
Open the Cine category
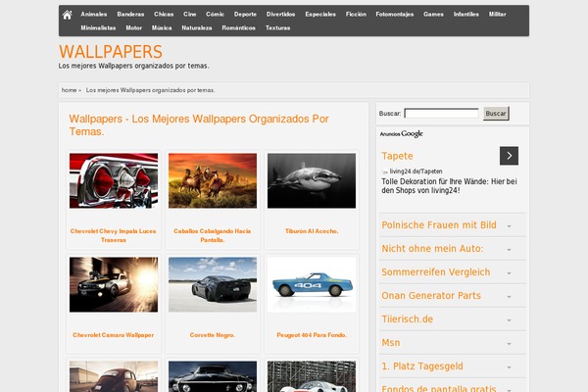click(x=190, y=15)
